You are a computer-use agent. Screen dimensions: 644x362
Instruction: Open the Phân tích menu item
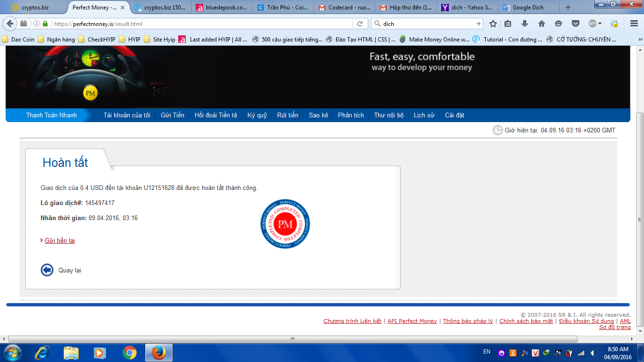tap(351, 115)
